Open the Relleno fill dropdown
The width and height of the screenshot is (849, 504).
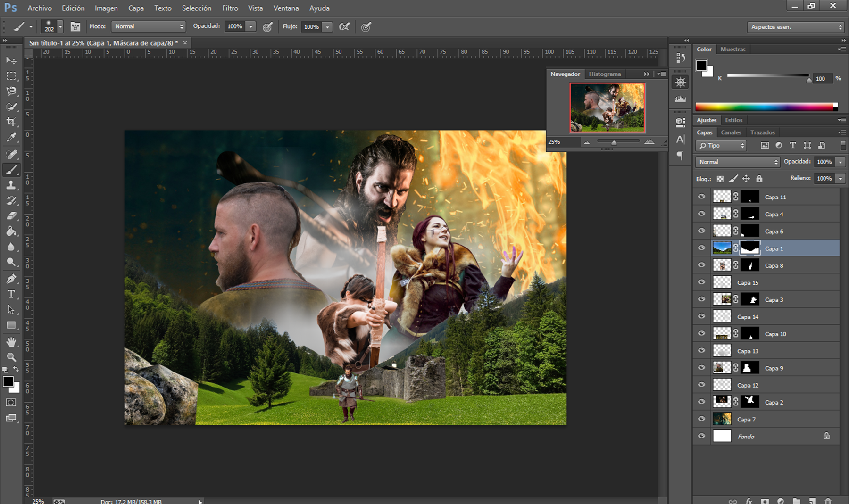tap(841, 178)
